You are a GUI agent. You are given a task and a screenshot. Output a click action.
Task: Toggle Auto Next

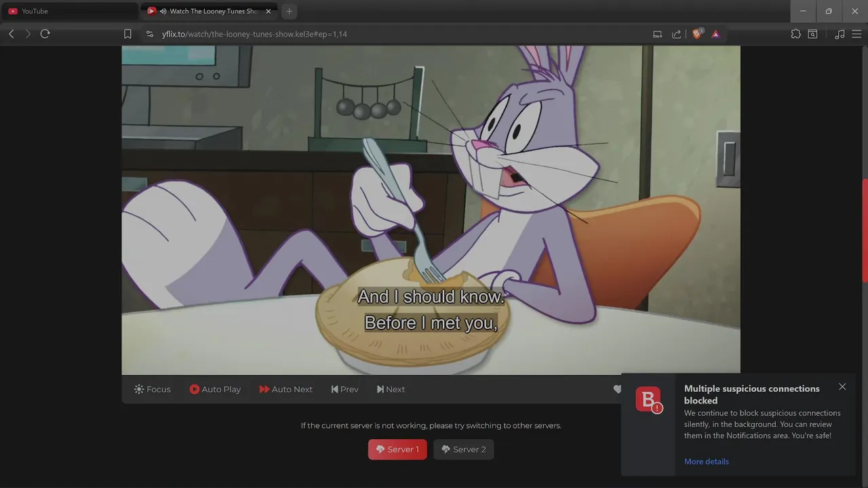pos(285,389)
